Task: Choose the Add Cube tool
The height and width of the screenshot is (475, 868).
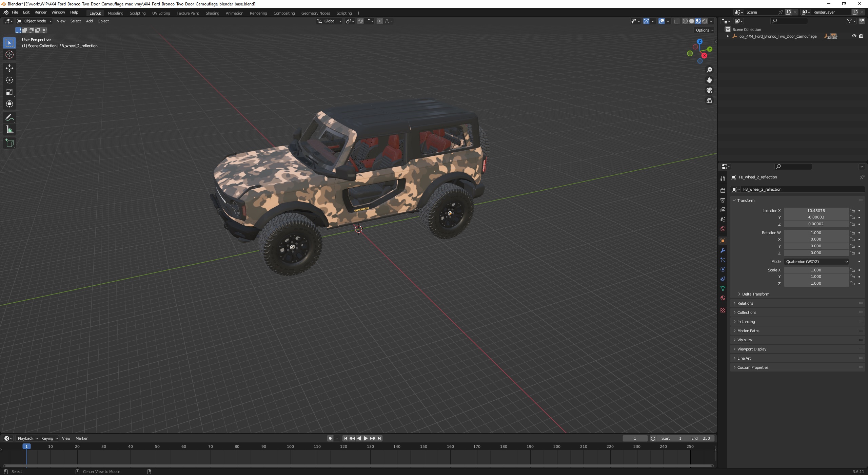Action: (x=9, y=143)
